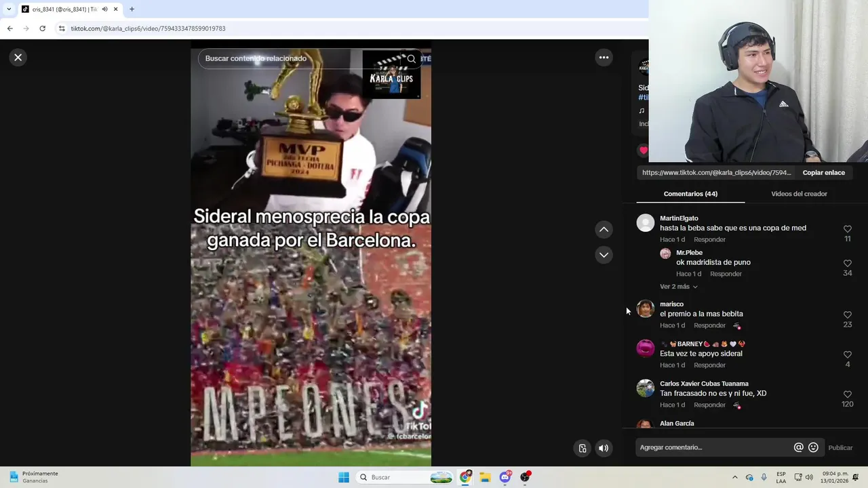Like MartinElgato's comment
868x488 pixels.
848,229
